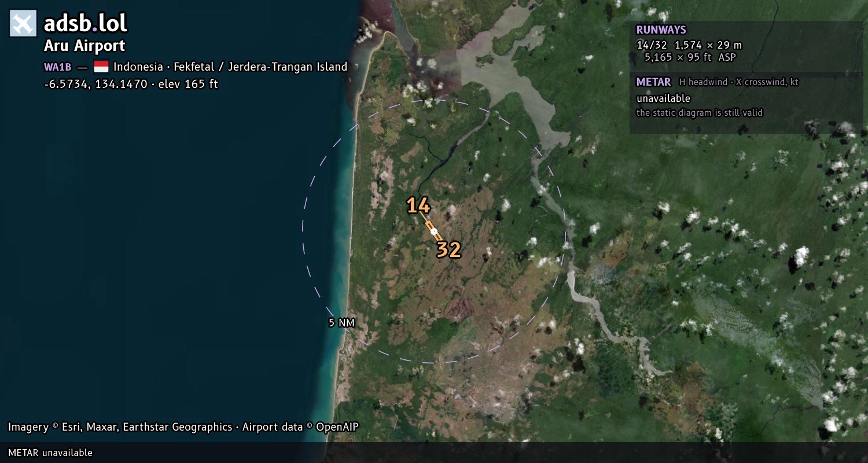This screenshot has height=463, width=868.
Task: Click the 'METAR unavailable' status bar message
Action: pos(50,453)
